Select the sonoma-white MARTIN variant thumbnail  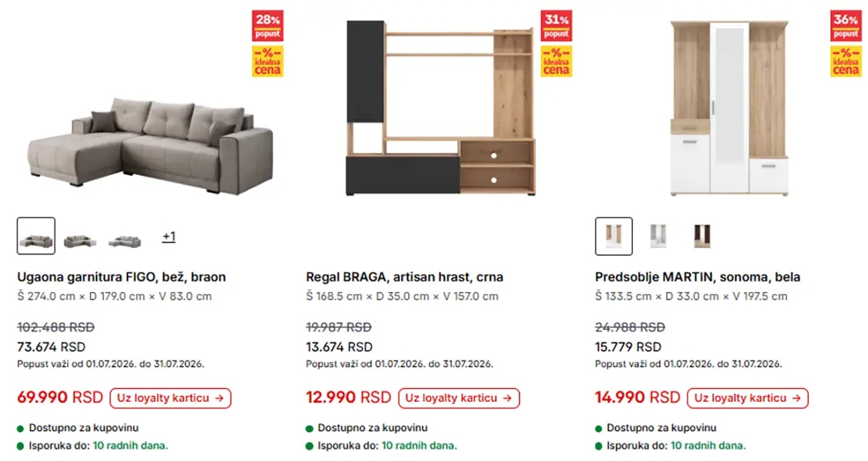pos(614,236)
